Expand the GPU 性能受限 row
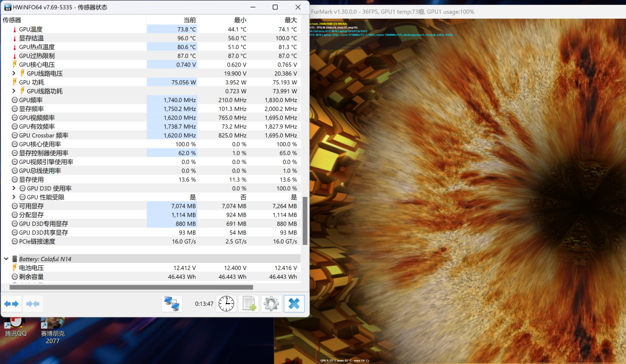Screen dimensions: 626x364 (x=14, y=197)
